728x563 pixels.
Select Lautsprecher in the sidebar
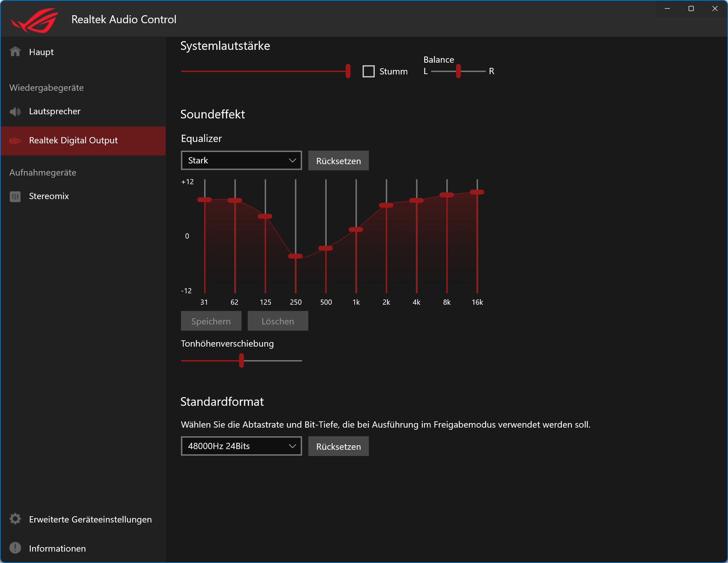coord(55,111)
